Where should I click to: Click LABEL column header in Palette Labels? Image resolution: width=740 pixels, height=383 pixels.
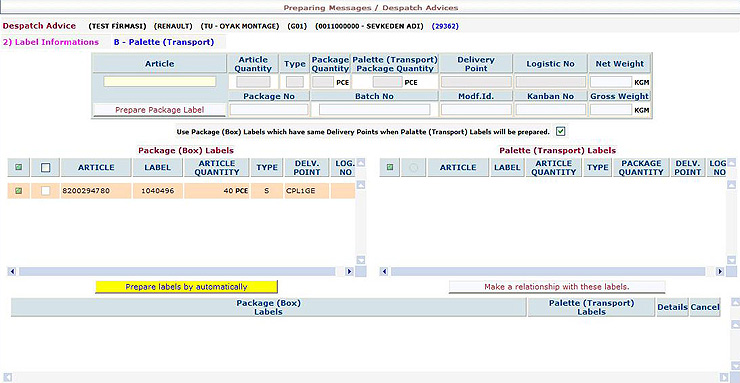tap(507, 167)
